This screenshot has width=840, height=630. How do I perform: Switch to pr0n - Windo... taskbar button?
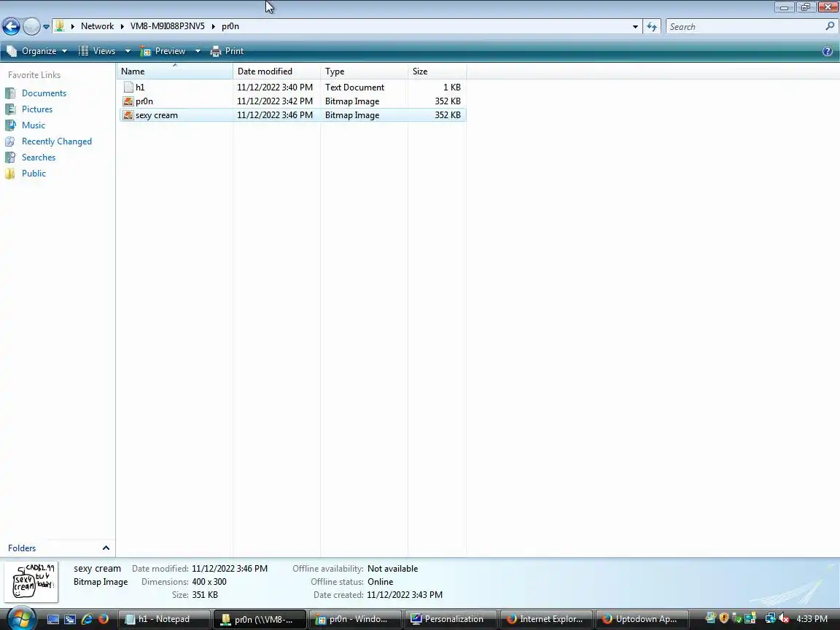pyautogui.click(x=354, y=619)
